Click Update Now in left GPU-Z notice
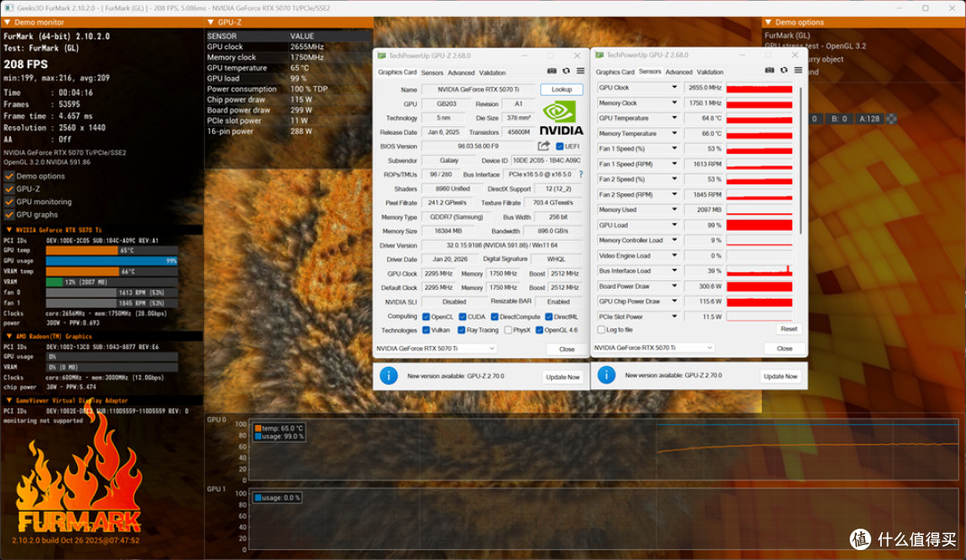 563,377
